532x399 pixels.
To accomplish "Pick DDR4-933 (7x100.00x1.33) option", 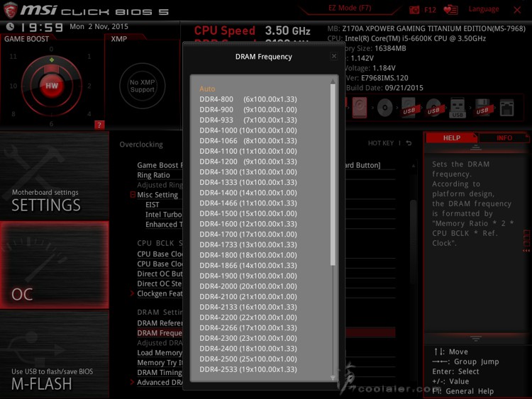I will pyautogui.click(x=248, y=120).
